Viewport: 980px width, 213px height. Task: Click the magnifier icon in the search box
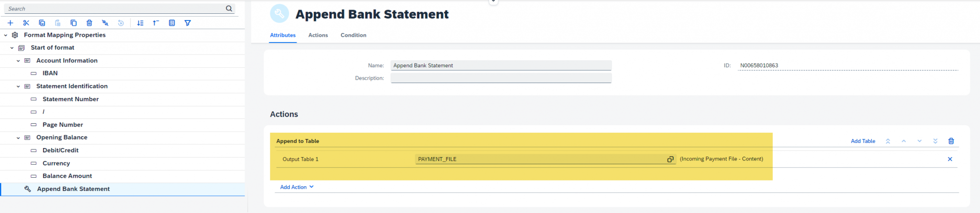pyautogui.click(x=229, y=9)
